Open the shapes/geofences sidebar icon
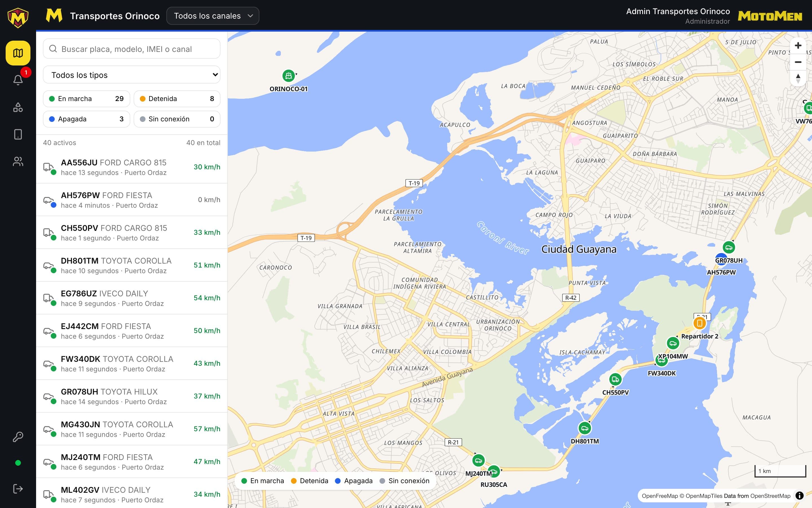The width and height of the screenshot is (812, 508). 18,107
